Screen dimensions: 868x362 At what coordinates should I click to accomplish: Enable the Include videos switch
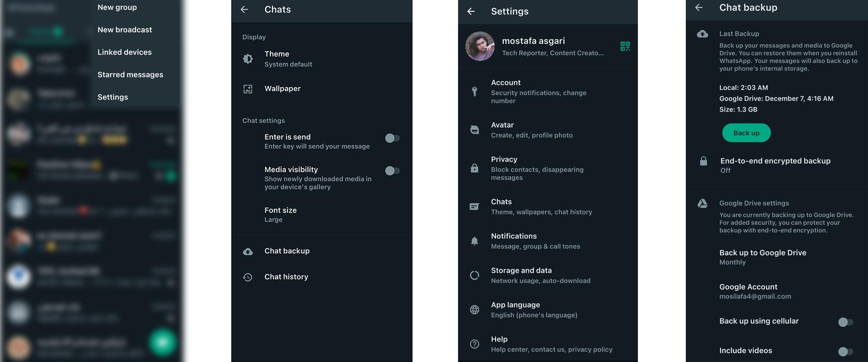pyautogui.click(x=845, y=352)
